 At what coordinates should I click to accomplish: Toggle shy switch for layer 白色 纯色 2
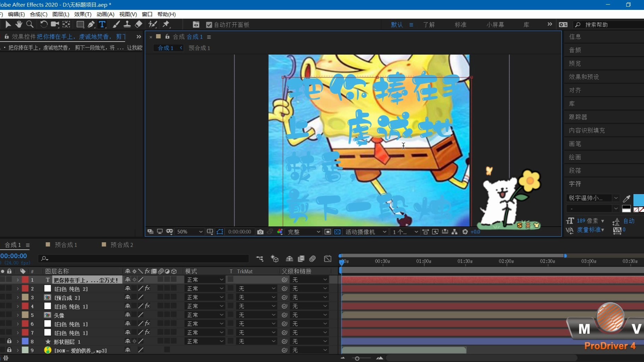(x=128, y=288)
